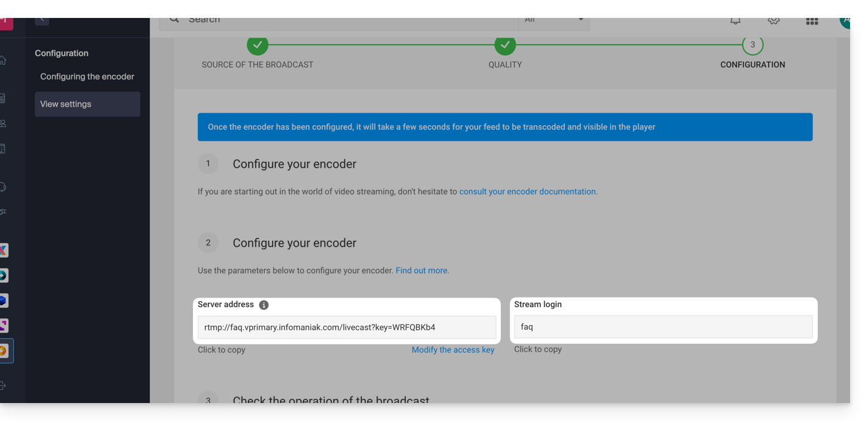The height and width of the screenshot is (421, 868).
Task: Click the notifications bell icon
Action: click(735, 21)
